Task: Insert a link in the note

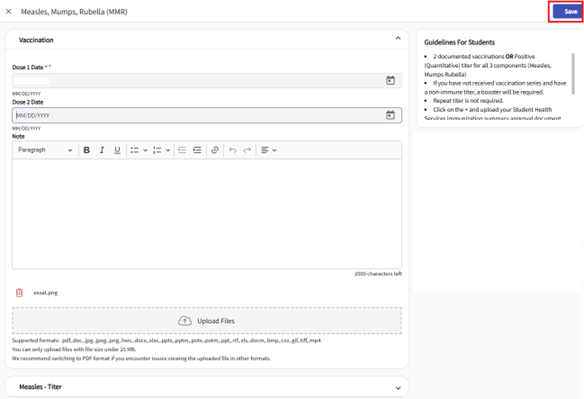Action: click(x=215, y=150)
